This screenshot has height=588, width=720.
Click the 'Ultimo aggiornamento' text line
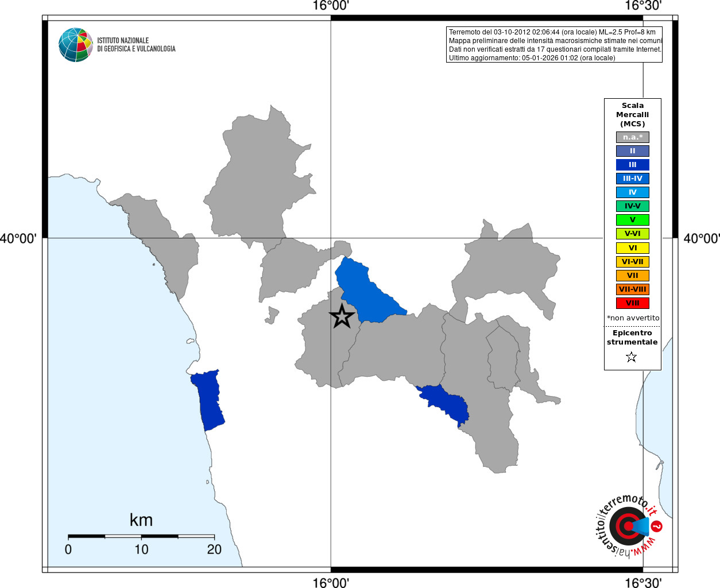tap(532, 58)
